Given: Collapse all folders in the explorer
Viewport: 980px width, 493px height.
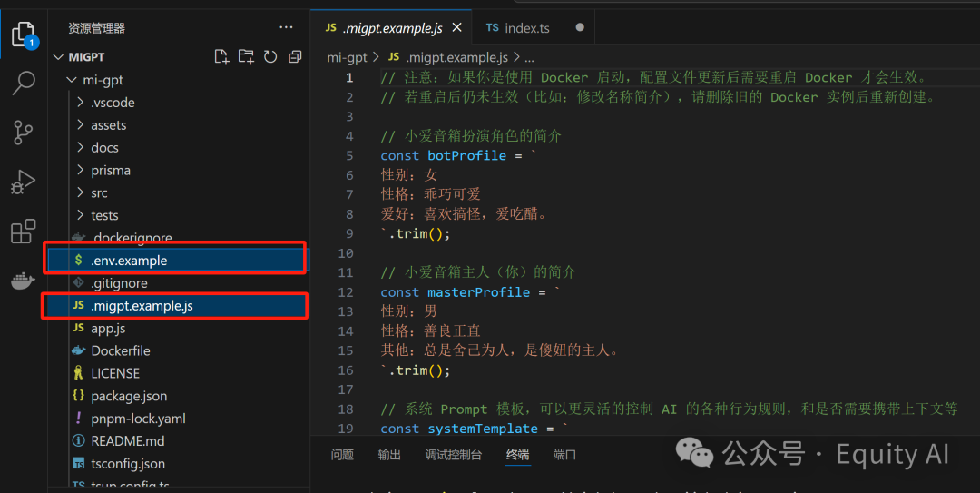Looking at the screenshot, I should point(294,57).
